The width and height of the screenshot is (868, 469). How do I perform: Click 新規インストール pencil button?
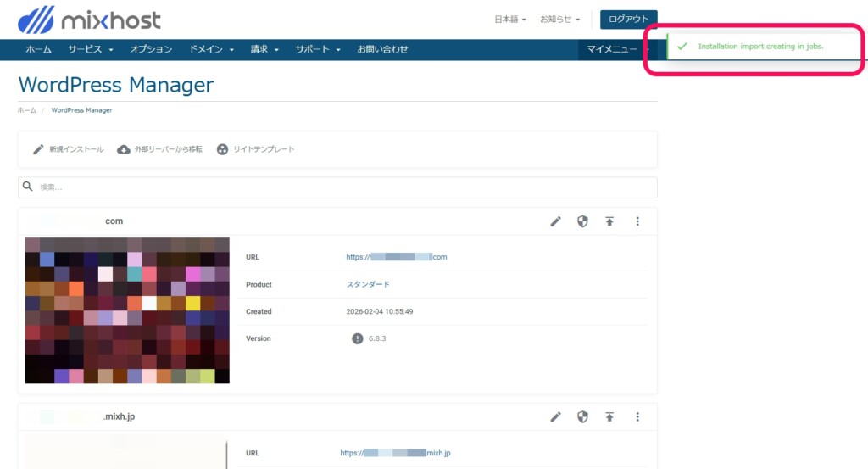click(68, 149)
